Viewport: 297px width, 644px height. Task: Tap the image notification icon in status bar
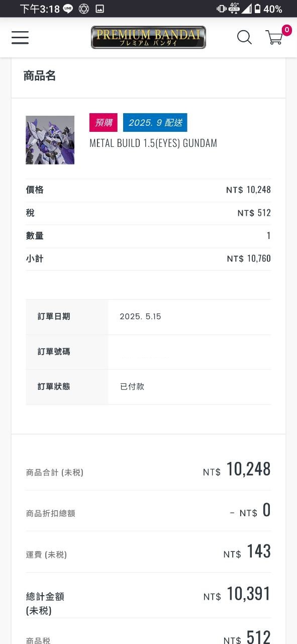(x=100, y=9)
